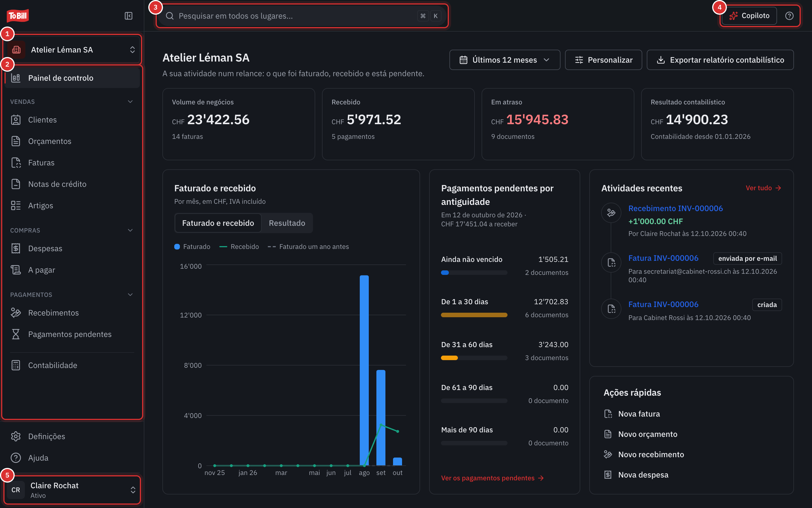
Task: Switch to the Resultado chart tab
Action: (287, 223)
